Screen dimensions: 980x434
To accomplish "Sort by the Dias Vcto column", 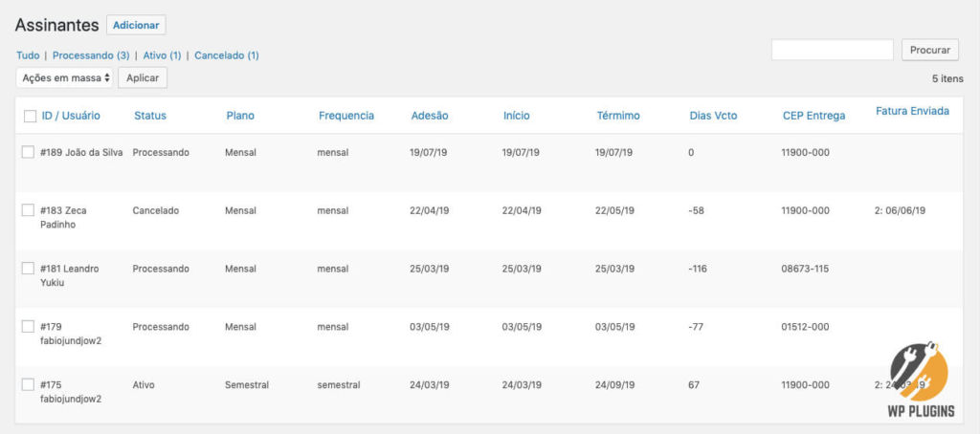I will click(x=713, y=116).
